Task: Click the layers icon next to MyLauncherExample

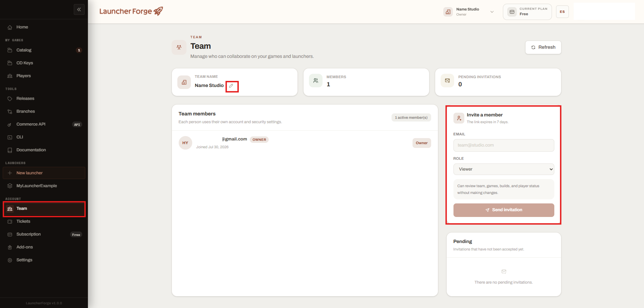Action: click(10, 186)
